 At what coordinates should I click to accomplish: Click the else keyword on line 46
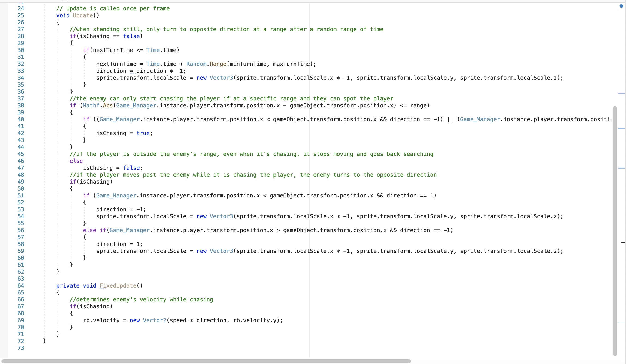click(x=76, y=161)
